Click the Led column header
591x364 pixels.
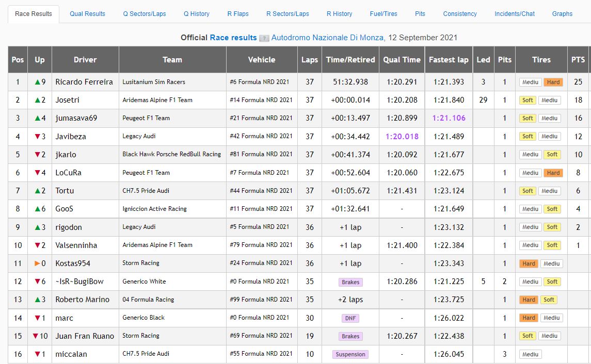[483, 59]
